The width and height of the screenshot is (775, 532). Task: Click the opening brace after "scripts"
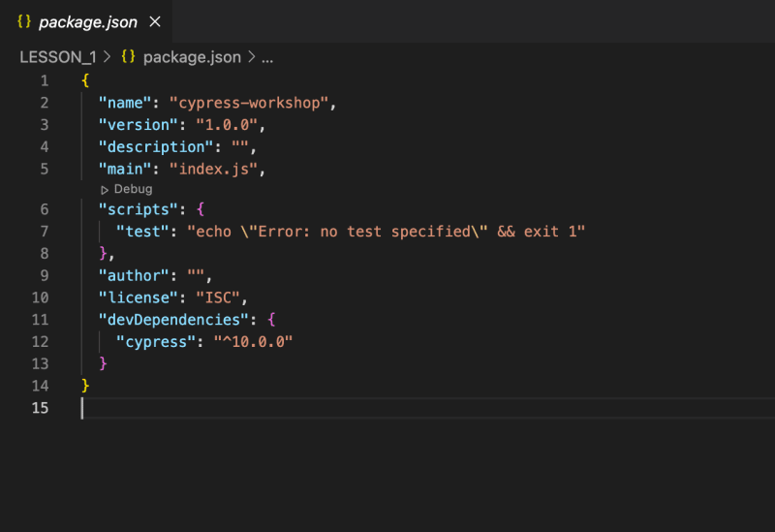[201, 209]
